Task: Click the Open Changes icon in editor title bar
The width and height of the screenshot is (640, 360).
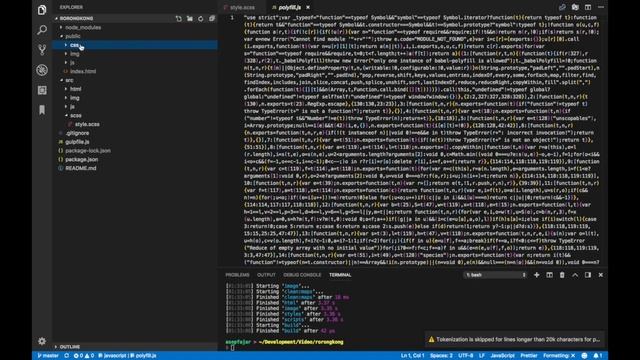Action: coord(562,7)
